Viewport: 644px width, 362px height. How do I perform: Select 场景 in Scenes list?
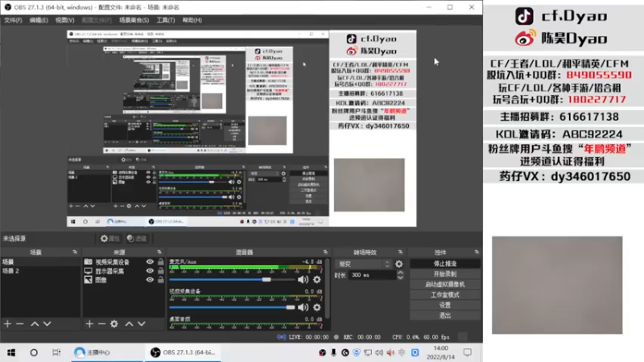(x=40, y=262)
